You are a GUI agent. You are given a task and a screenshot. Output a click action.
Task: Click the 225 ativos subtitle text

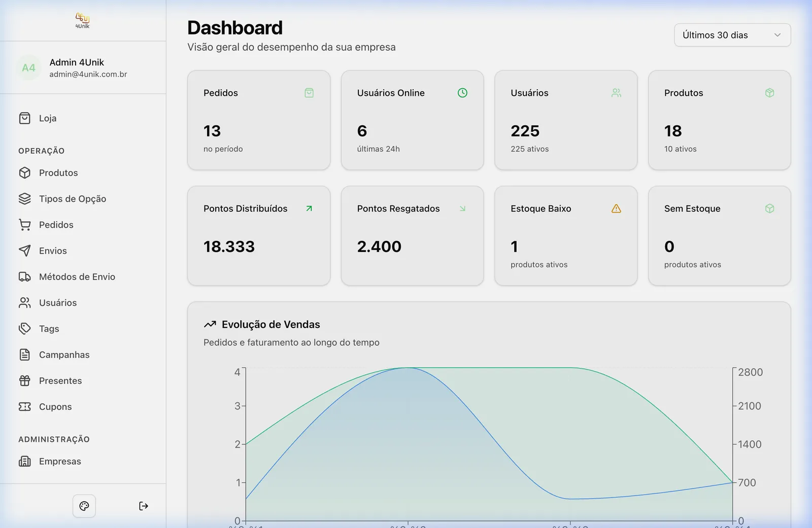[x=530, y=149]
